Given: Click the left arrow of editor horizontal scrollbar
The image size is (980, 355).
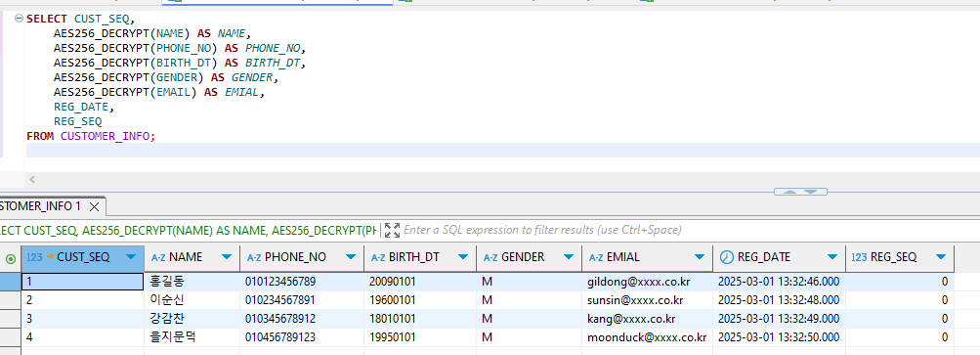Looking at the screenshot, I should [32, 180].
